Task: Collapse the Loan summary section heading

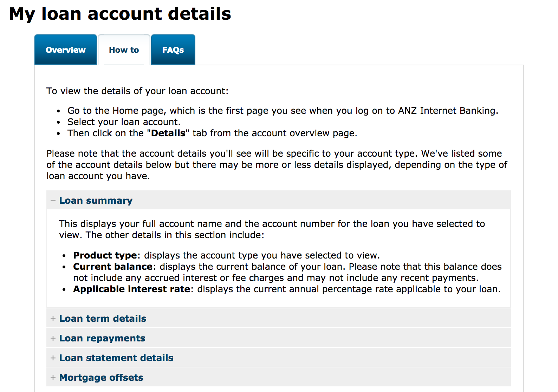Action: [x=96, y=201]
